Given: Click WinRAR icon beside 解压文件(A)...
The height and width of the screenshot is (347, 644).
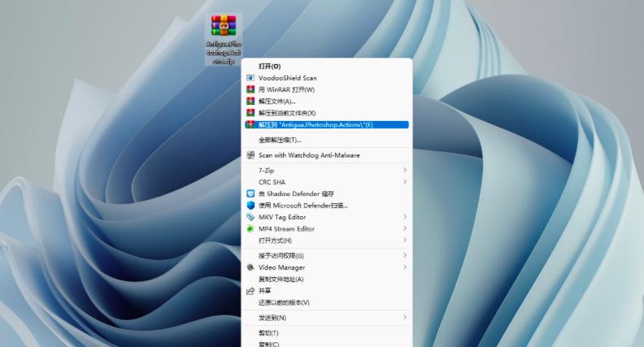Looking at the screenshot, I should pyautogui.click(x=250, y=101).
